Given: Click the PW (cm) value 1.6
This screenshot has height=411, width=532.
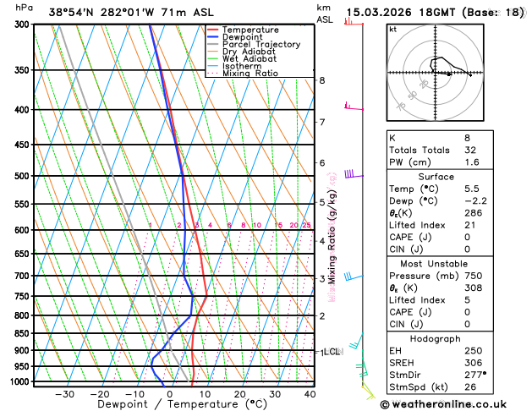Looking at the screenshot, I should (472, 162).
